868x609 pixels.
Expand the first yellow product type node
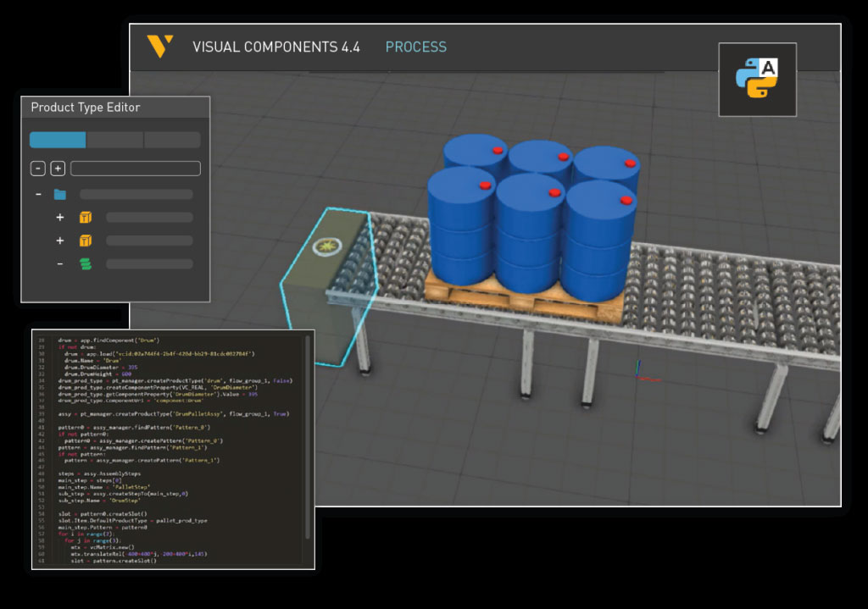[x=60, y=218]
